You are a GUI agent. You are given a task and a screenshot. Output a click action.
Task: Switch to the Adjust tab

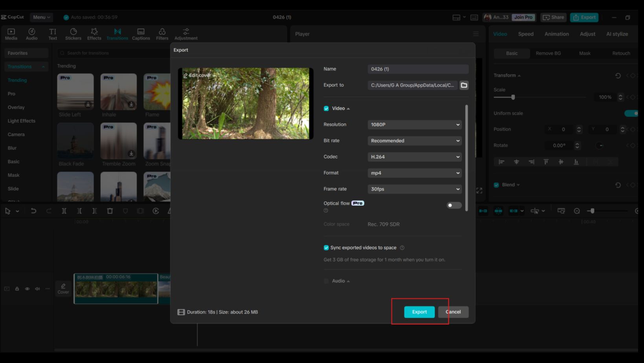[587, 34]
